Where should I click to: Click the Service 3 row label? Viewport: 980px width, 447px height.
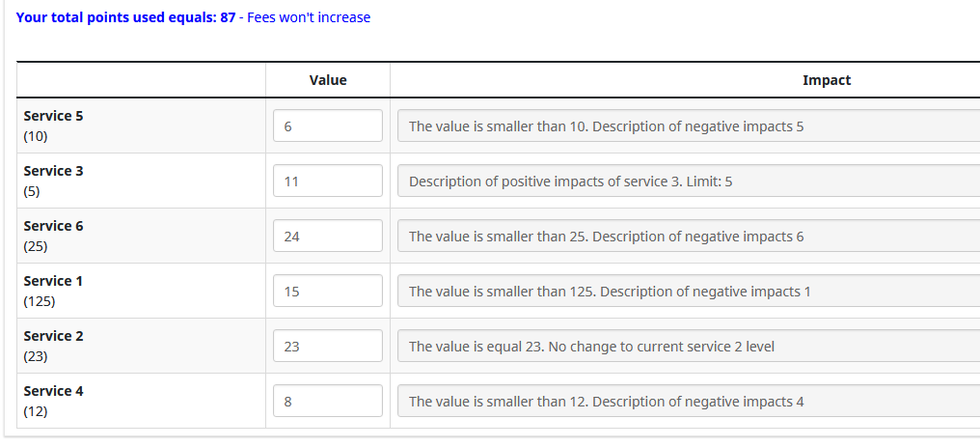pyautogui.click(x=54, y=171)
